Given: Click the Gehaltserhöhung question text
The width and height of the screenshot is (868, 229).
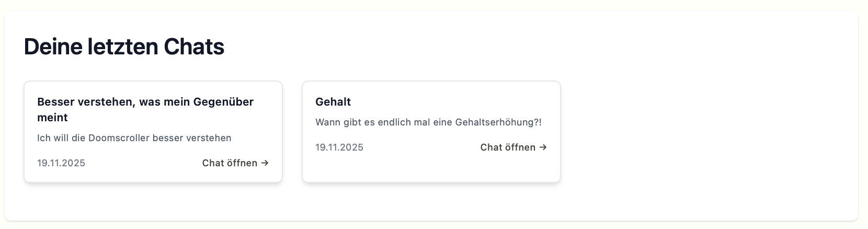Looking at the screenshot, I should click(428, 122).
